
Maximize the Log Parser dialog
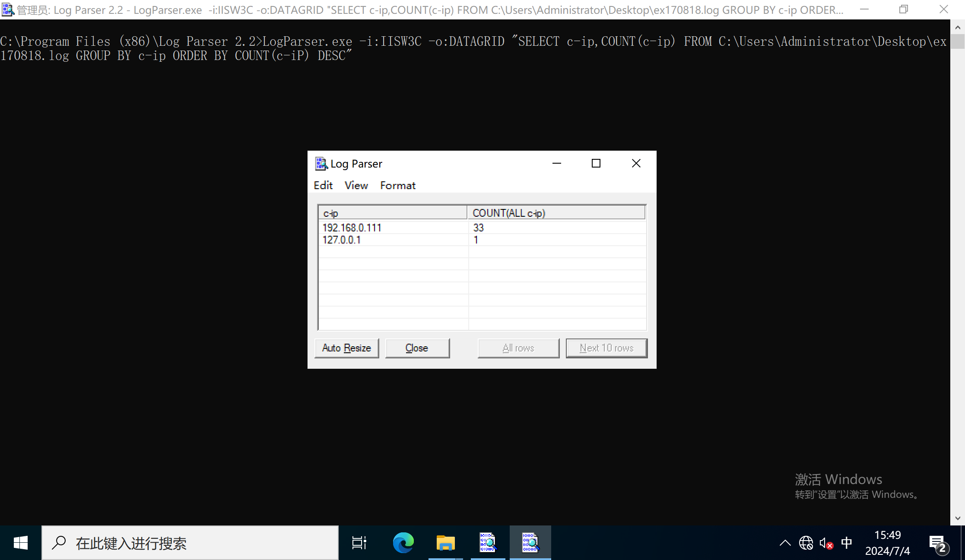coord(596,163)
